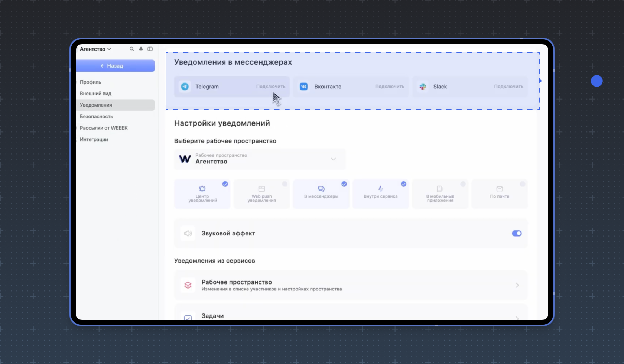
Task: Open the Безопасность settings section
Action: pos(97,117)
